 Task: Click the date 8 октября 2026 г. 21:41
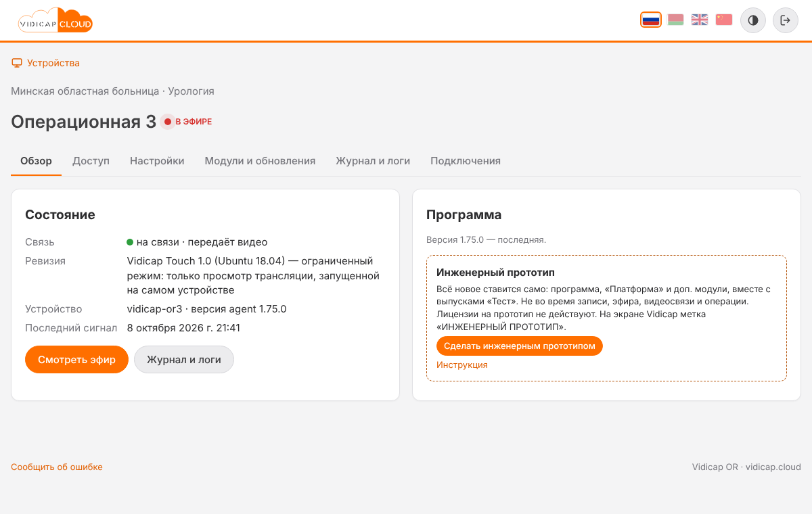pyautogui.click(x=183, y=328)
